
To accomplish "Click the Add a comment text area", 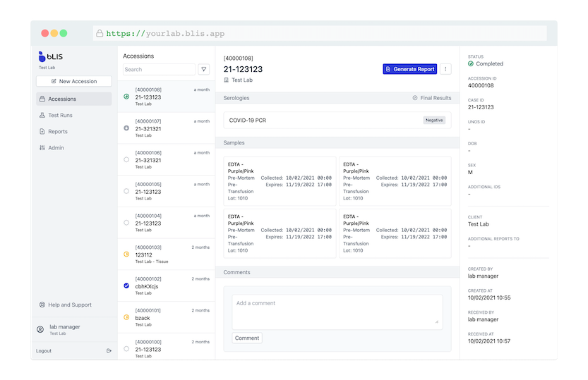I will coord(337,311).
